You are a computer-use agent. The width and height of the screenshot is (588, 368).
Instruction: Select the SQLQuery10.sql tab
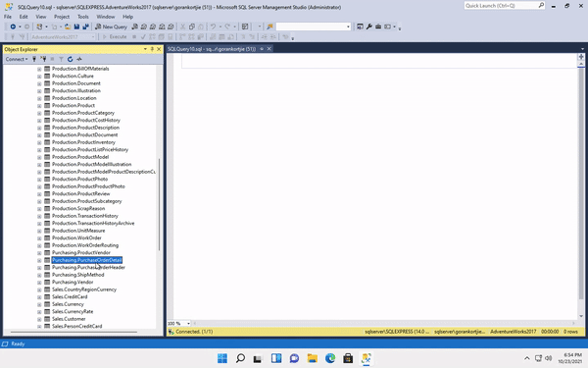tap(212, 49)
